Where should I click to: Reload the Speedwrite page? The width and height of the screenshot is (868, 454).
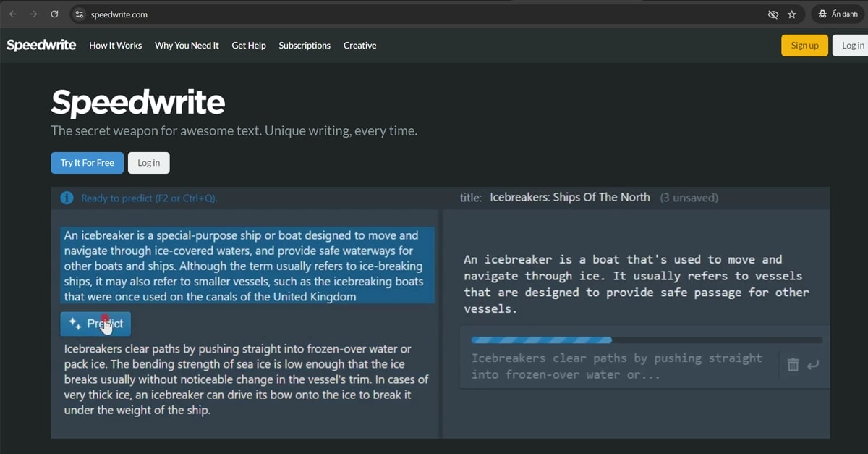[x=54, y=14]
